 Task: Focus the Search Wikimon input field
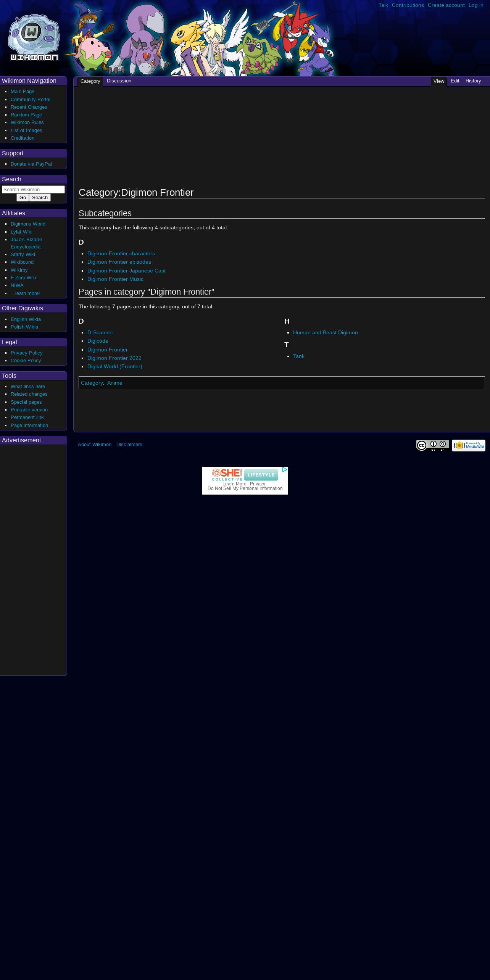(x=33, y=189)
